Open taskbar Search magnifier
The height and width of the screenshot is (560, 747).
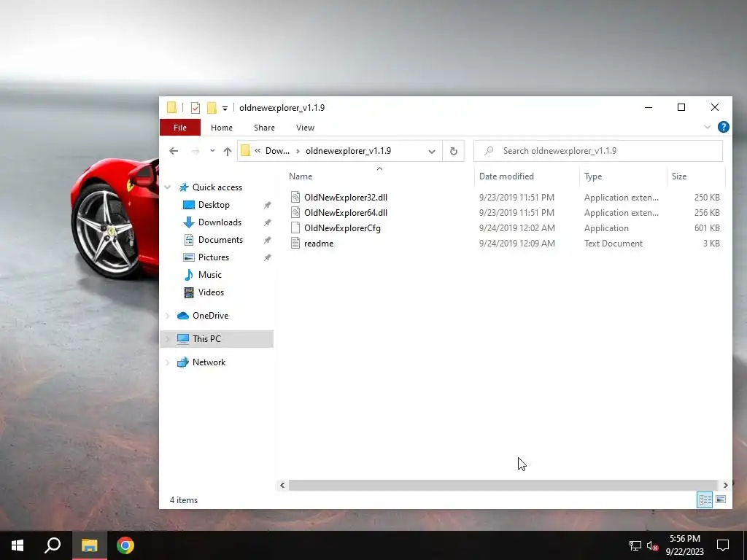[53, 545]
